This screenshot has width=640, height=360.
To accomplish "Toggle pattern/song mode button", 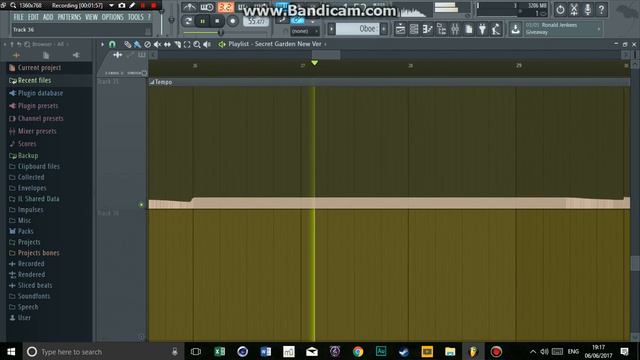I will click(188, 21).
